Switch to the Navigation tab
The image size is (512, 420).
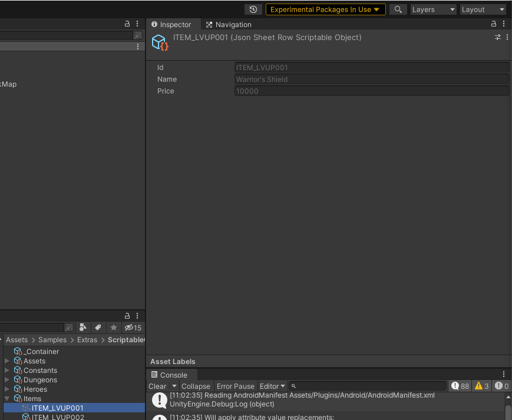[228, 25]
